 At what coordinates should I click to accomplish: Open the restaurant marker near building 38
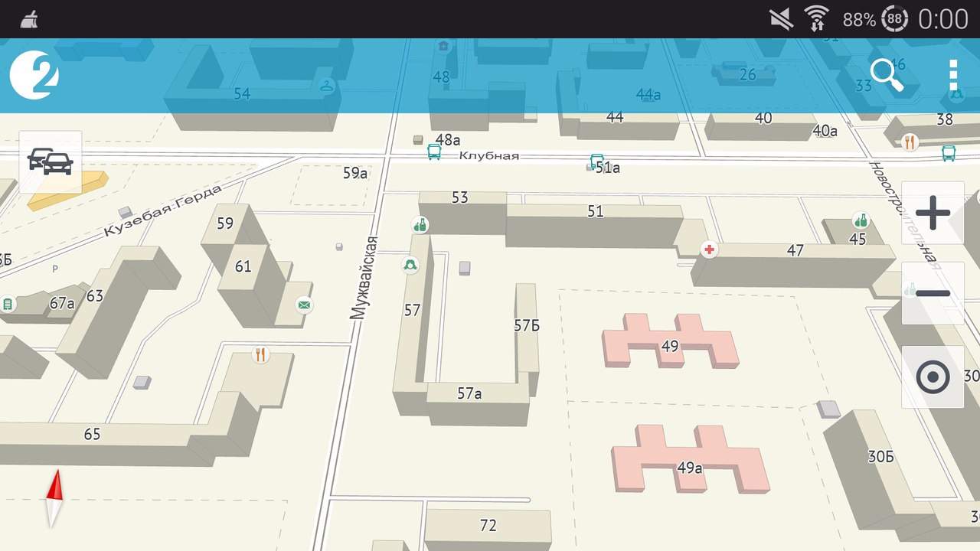(910, 142)
